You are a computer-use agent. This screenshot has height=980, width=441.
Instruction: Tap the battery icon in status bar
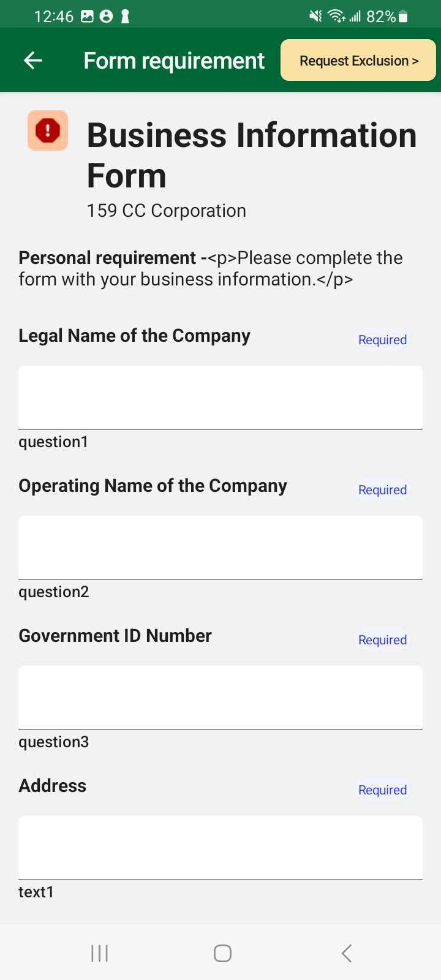(x=403, y=17)
